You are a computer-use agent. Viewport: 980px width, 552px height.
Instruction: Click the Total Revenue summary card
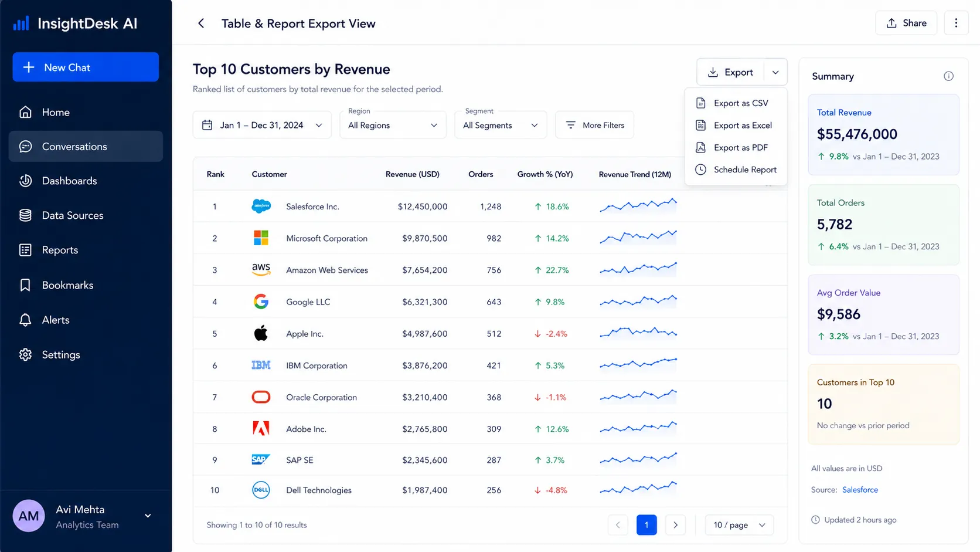tap(883, 134)
